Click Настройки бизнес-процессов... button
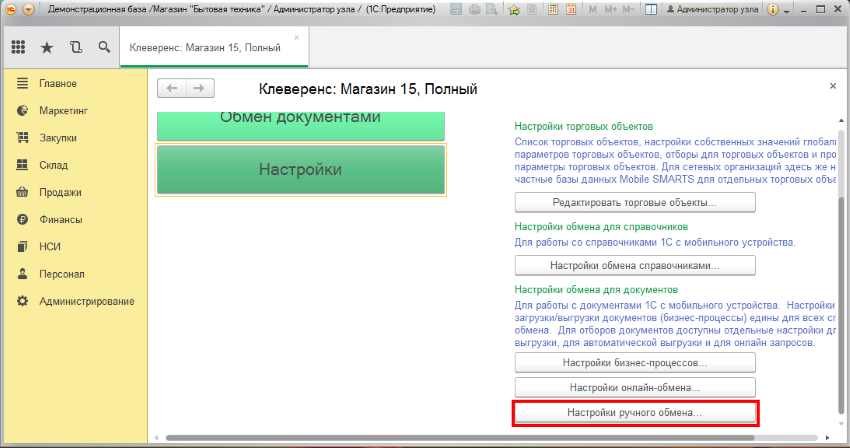This screenshot has height=448, width=850. pos(635,362)
